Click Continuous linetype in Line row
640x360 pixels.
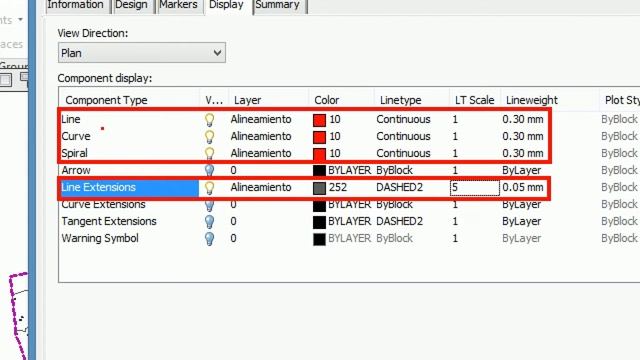(x=403, y=119)
